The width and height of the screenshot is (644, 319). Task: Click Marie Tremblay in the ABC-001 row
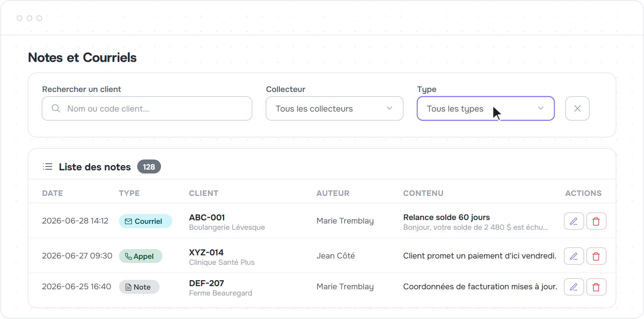click(345, 221)
